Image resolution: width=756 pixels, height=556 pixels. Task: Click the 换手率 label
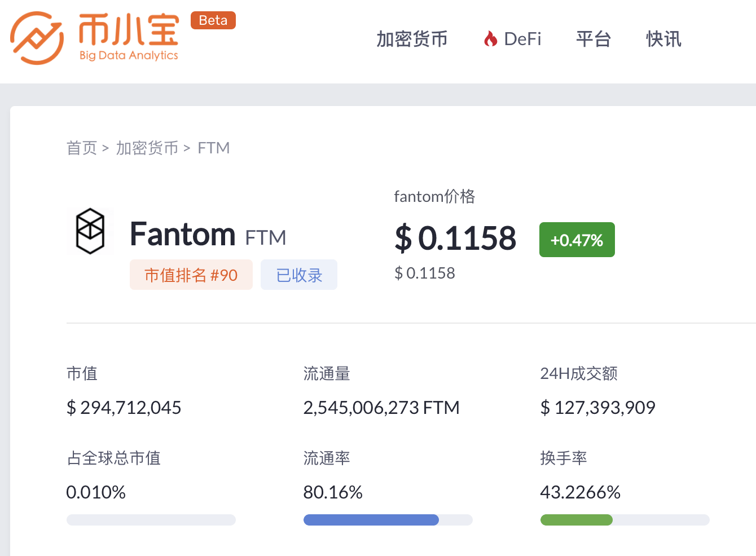(x=564, y=458)
